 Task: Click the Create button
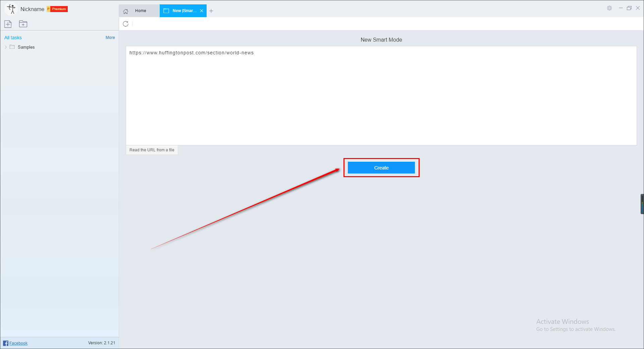pyautogui.click(x=381, y=168)
